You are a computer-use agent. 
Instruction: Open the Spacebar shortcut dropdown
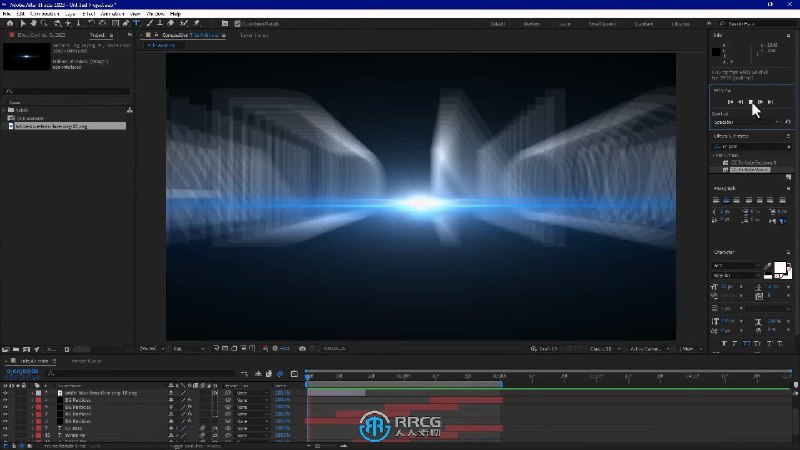point(746,122)
